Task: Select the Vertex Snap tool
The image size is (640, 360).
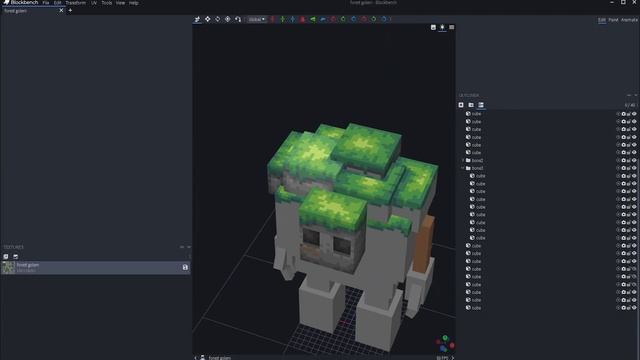Action: [238, 19]
